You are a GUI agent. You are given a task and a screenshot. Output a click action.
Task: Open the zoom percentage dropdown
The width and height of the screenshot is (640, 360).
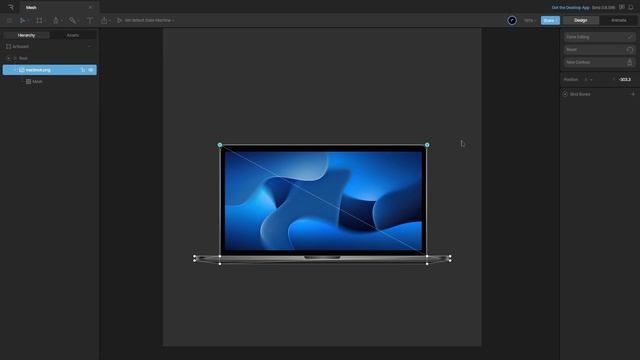pos(530,20)
